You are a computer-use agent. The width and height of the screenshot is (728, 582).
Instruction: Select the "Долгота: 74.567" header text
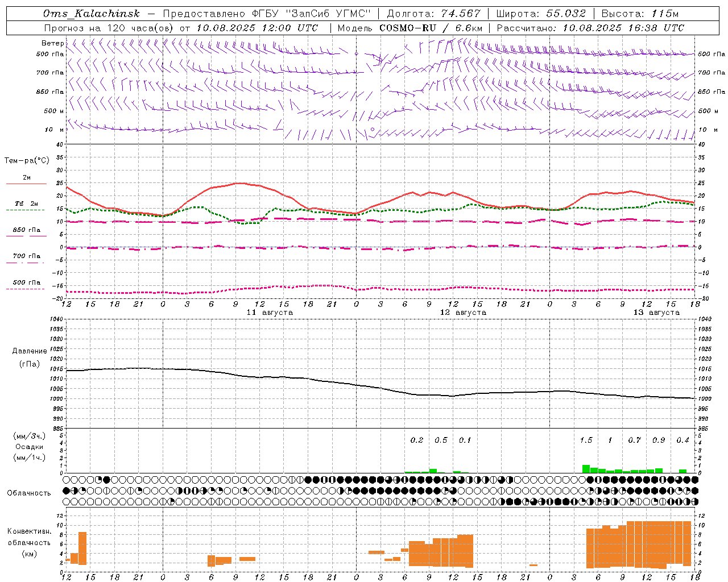[433, 14]
